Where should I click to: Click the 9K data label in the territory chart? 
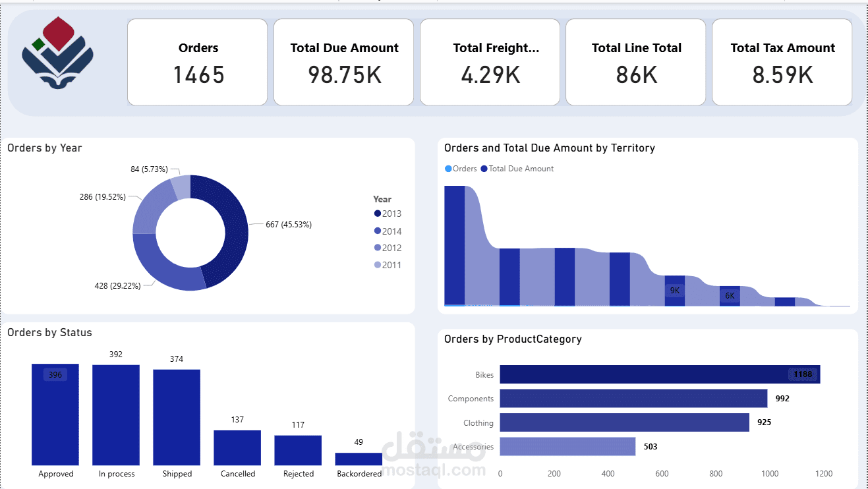(x=674, y=289)
